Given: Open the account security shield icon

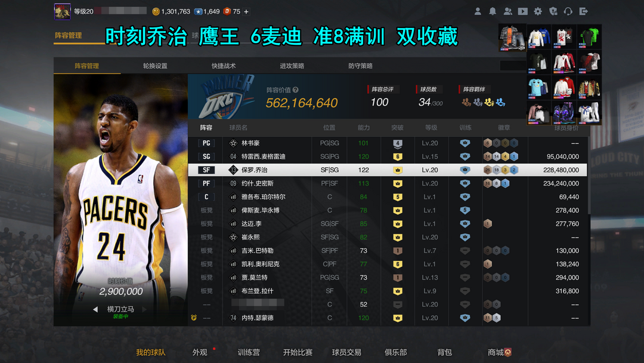Looking at the screenshot, I should (553, 11).
